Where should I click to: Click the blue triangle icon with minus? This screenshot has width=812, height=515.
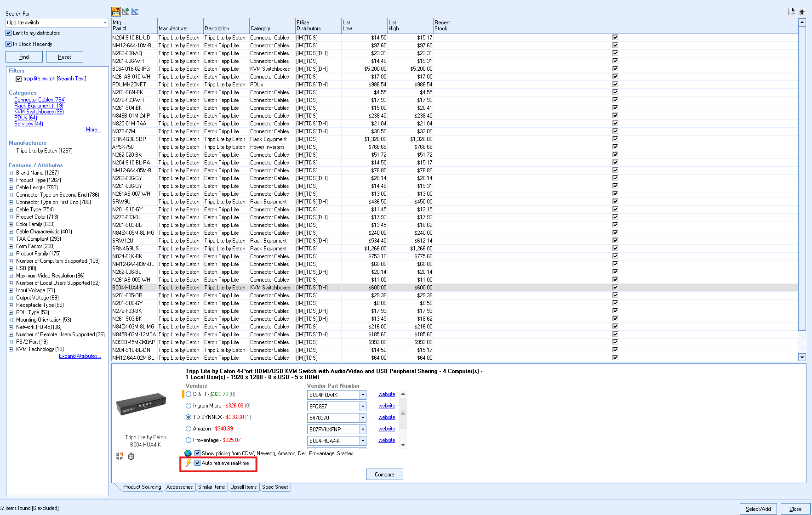pyautogui.click(x=135, y=11)
